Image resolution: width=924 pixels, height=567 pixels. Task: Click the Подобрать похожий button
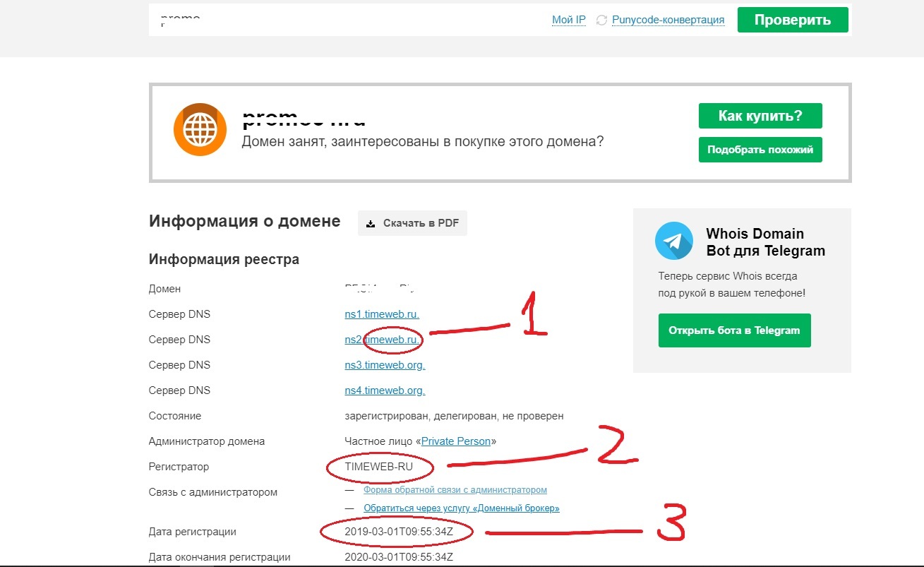click(760, 150)
